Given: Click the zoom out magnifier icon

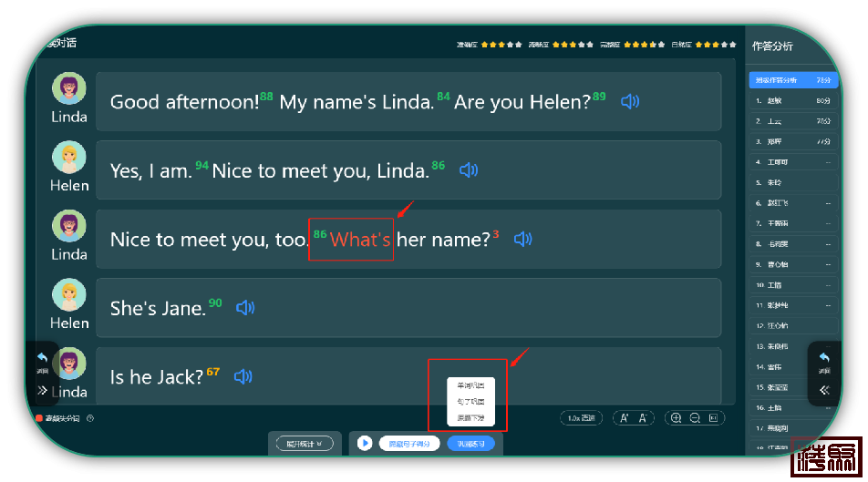Looking at the screenshot, I should tap(695, 418).
